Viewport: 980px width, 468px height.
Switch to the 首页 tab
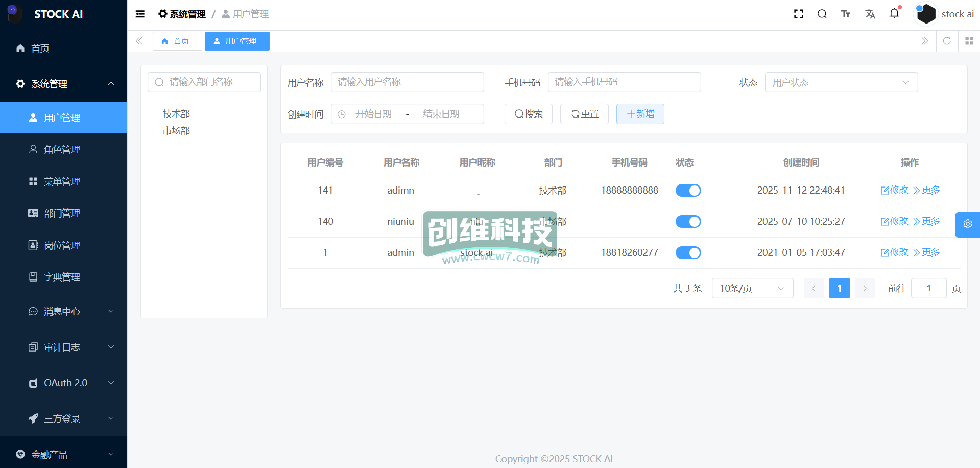tap(177, 41)
